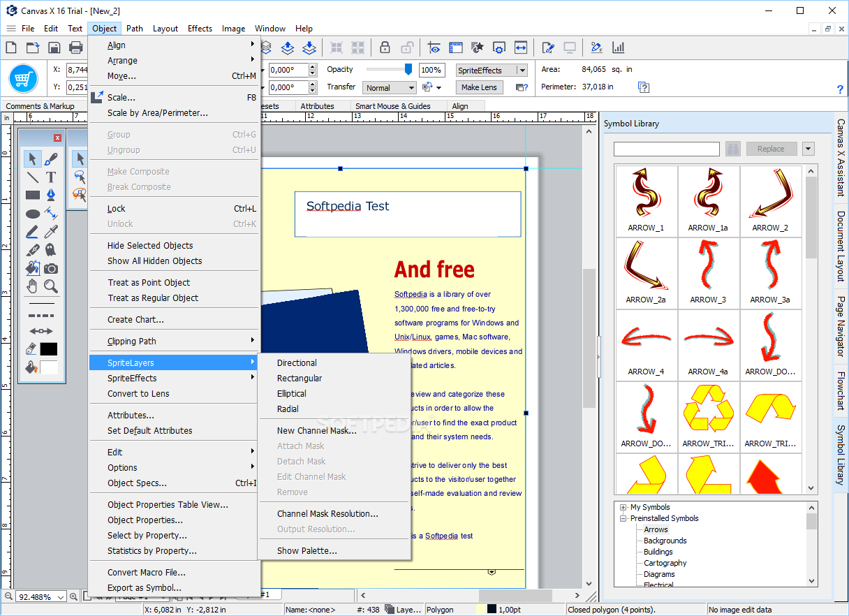
Task: Click the Replace button in Symbol Library
Action: click(x=771, y=149)
